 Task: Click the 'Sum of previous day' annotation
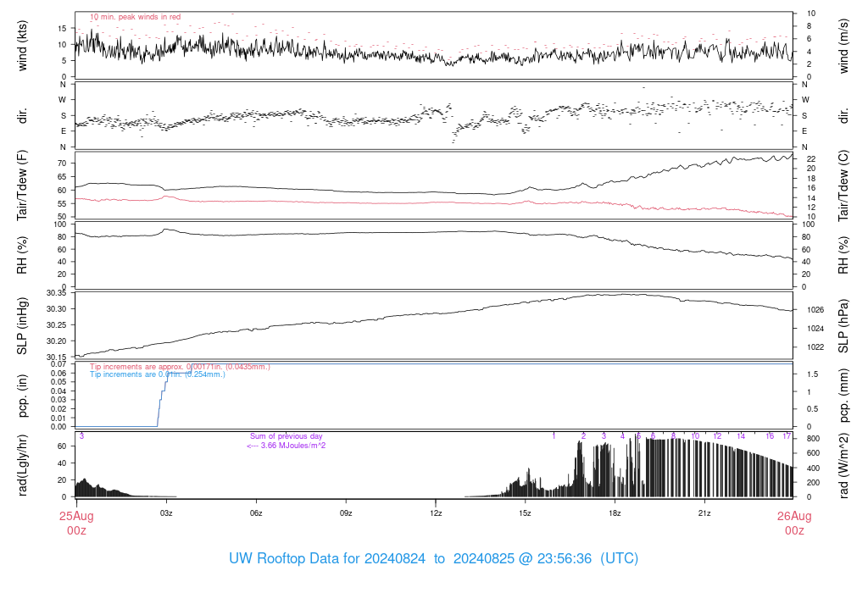click(287, 436)
